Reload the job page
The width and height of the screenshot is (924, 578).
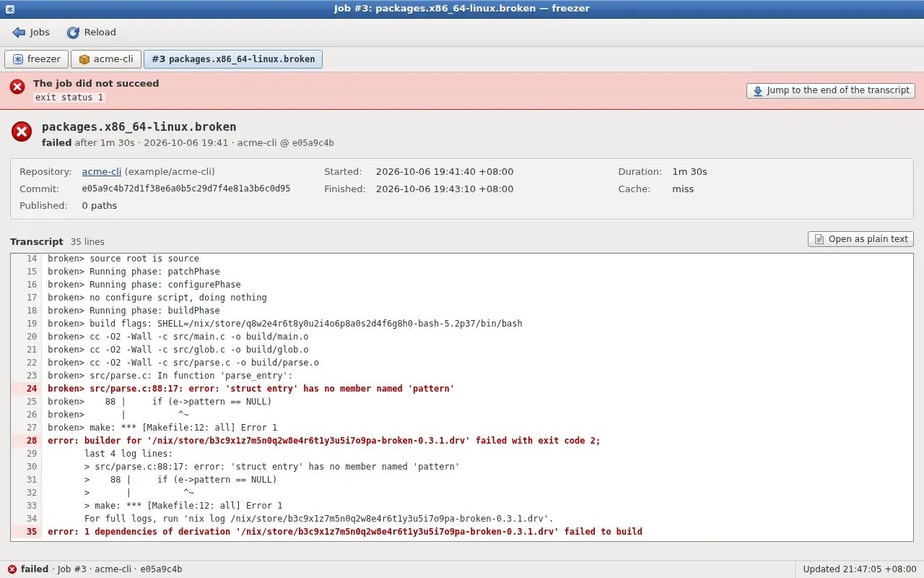(92, 33)
